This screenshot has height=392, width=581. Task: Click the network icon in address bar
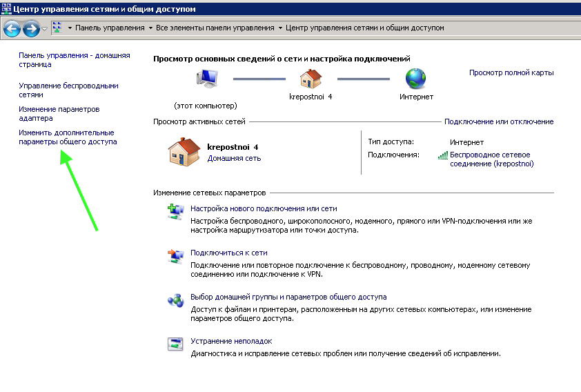[57, 28]
